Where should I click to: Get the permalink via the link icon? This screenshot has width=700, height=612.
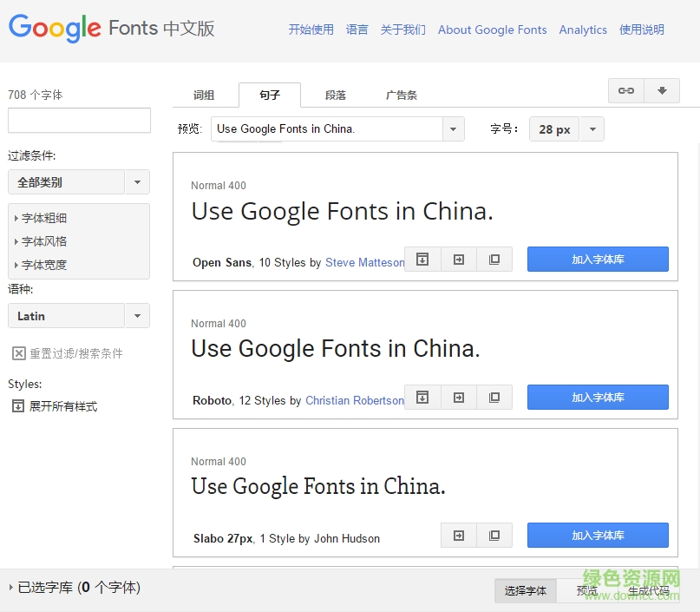pos(626,90)
